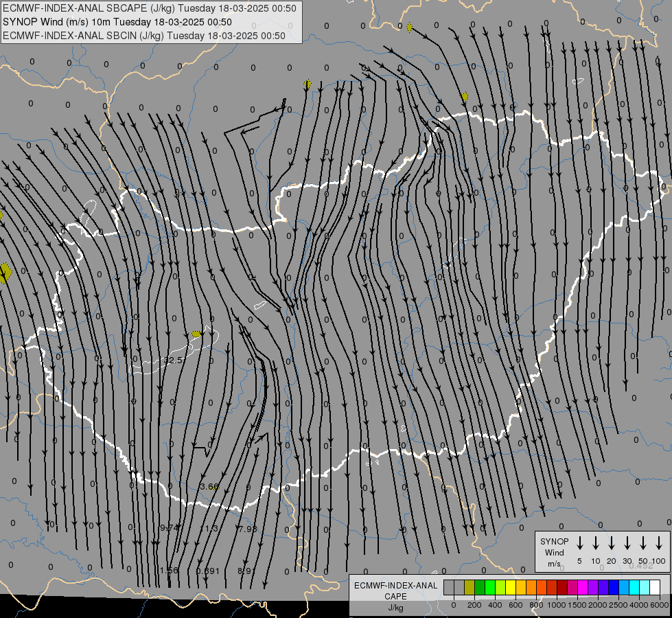Click the 20 m/s wind arrow in legend
This screenshot has height=618, width=672.
coord(611,543)
